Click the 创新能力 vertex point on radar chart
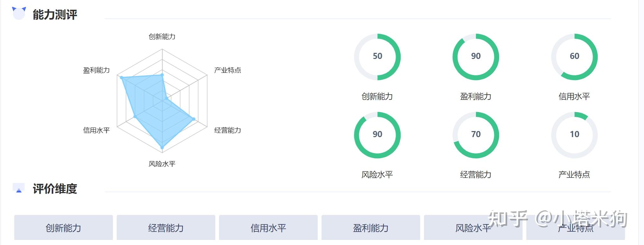The image size is (644, 245). click(x=162, y=75)
